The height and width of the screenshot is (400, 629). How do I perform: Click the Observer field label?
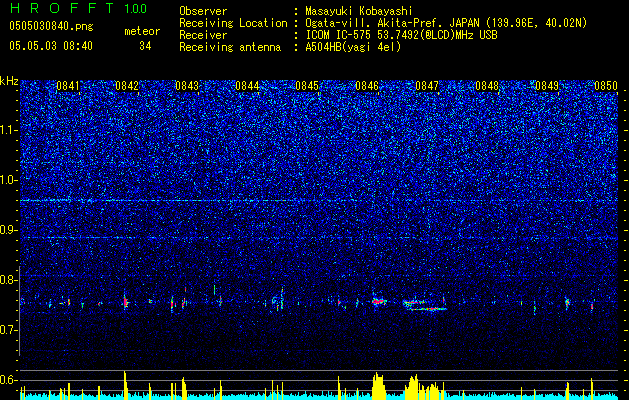pos(203,11)
